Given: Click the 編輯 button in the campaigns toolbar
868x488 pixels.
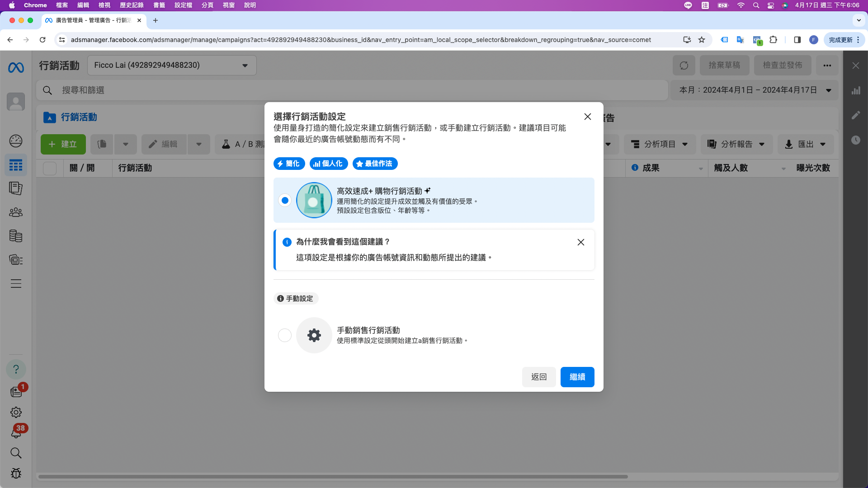Looking at the screenshot, I should pos(164,144).
